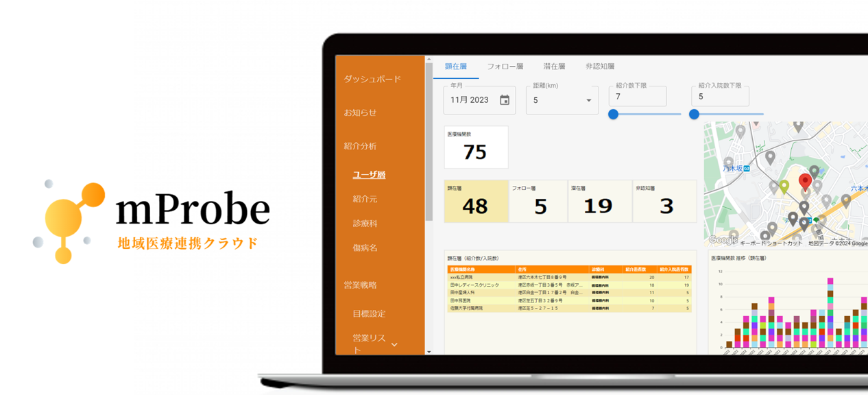Click the 紹介数下限 slider handle
The height and width of the screenshot is (395, 868).
click(x=614, y=115)
